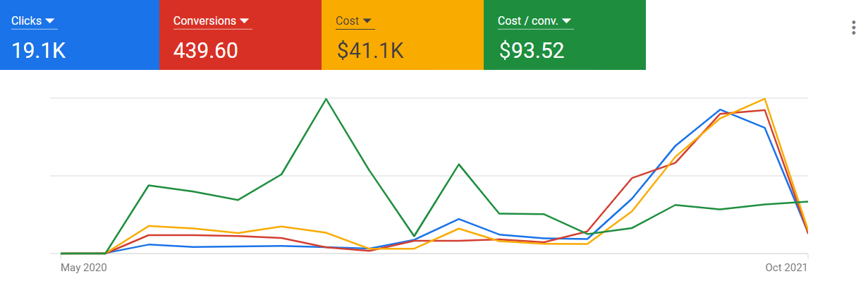Click the green line's highest peak
Image resolution: width=868 pixels, height=286 pixels.
[326, 99]
